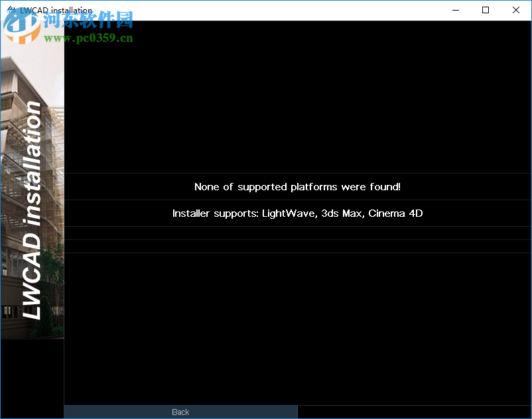
Task: Close the LWCAD installation window
Action: (515, 10)
